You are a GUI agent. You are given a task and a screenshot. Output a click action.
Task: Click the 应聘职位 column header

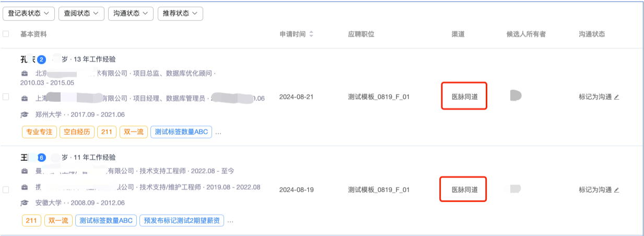361,34
